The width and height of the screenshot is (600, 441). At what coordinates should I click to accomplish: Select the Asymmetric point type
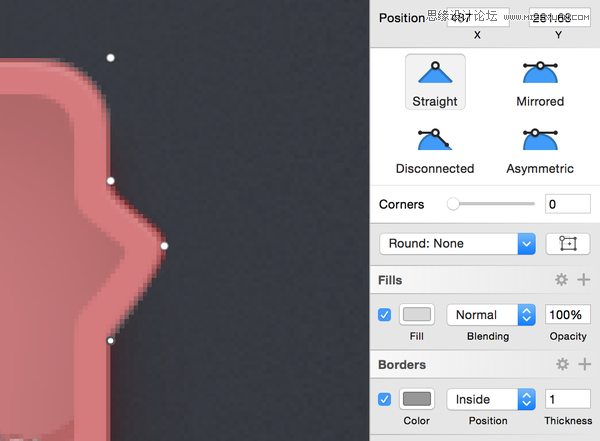tap(540, 151)
